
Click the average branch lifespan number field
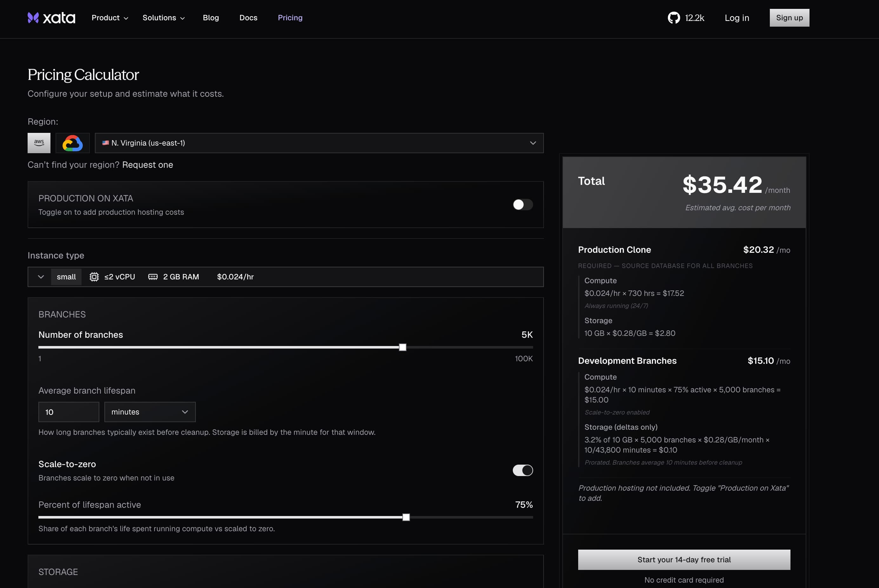[x=69, y=412]
